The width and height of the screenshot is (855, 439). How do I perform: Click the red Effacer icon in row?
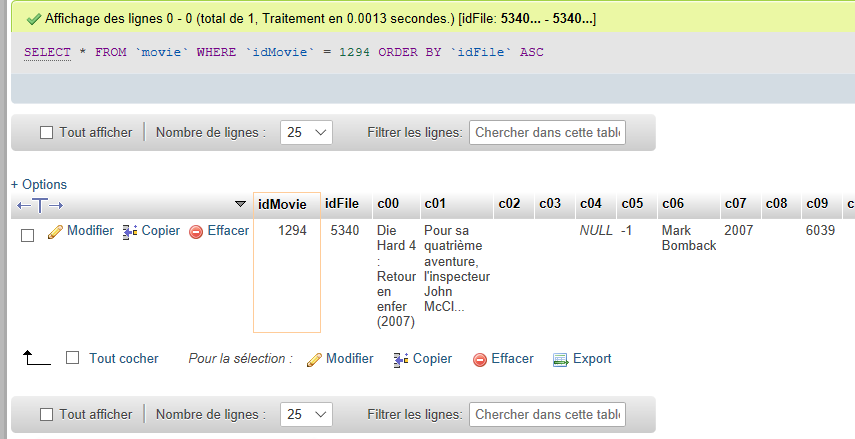click(196, 232)
